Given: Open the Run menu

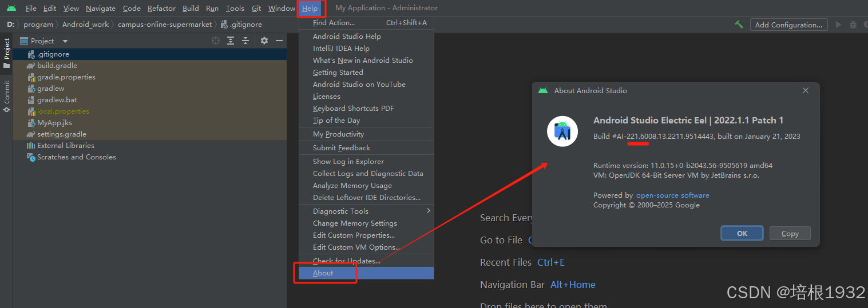Looking at the screenshot, I should tap(212, 8).
